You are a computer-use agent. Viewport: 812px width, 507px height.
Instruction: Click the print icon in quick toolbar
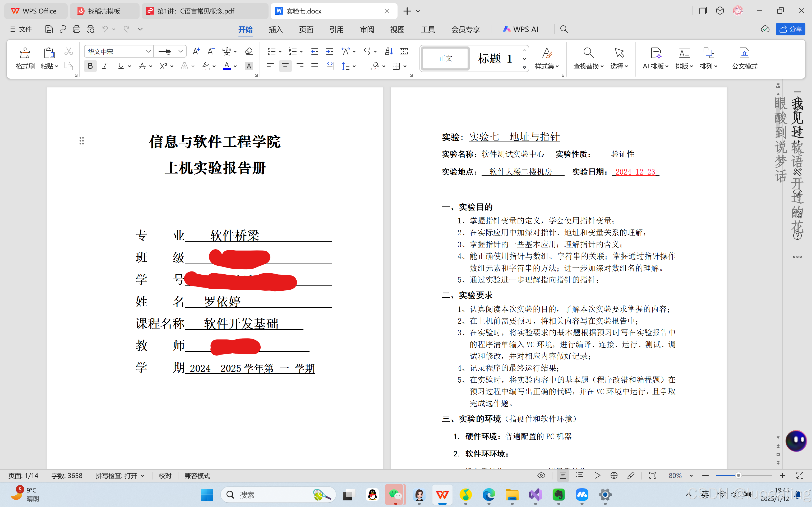coord(76,30)
